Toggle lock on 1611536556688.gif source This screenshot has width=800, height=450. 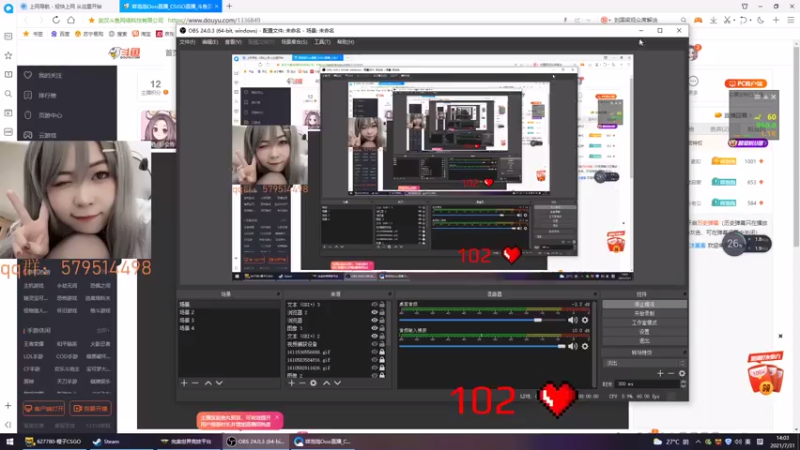[382, 352]
